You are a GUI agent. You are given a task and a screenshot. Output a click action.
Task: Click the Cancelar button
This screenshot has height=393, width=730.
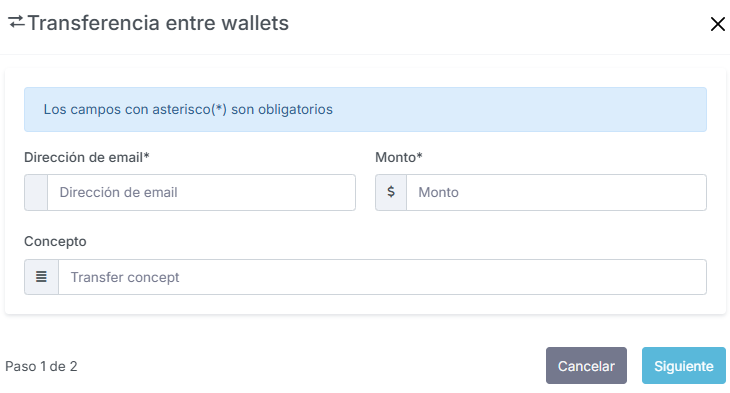coord(586,366)
